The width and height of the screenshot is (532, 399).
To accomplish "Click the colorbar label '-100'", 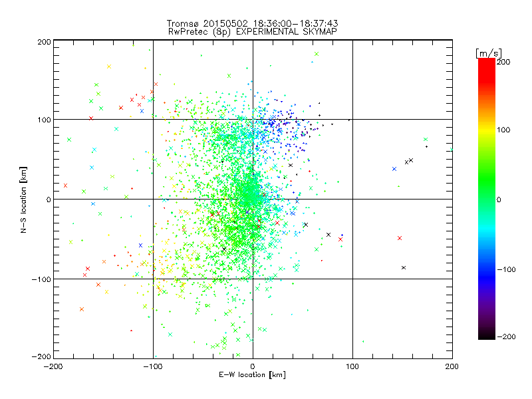I will [x=506, y=270].
